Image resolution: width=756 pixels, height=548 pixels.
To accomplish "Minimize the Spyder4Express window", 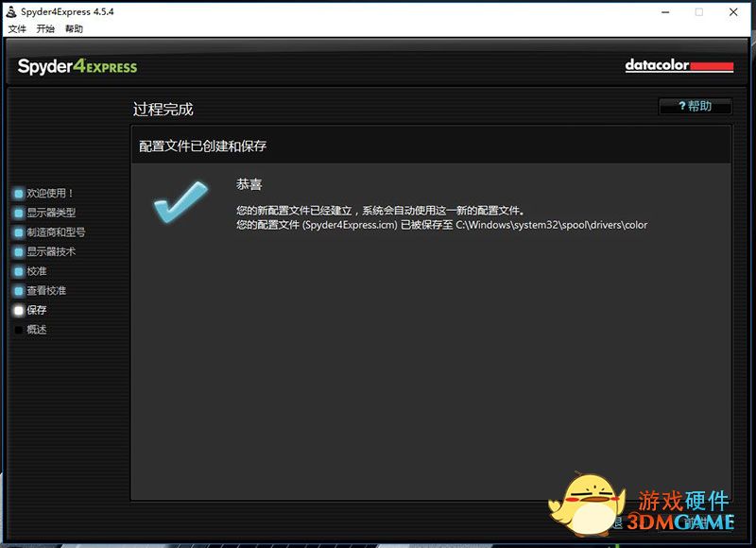I will [665, 12].
